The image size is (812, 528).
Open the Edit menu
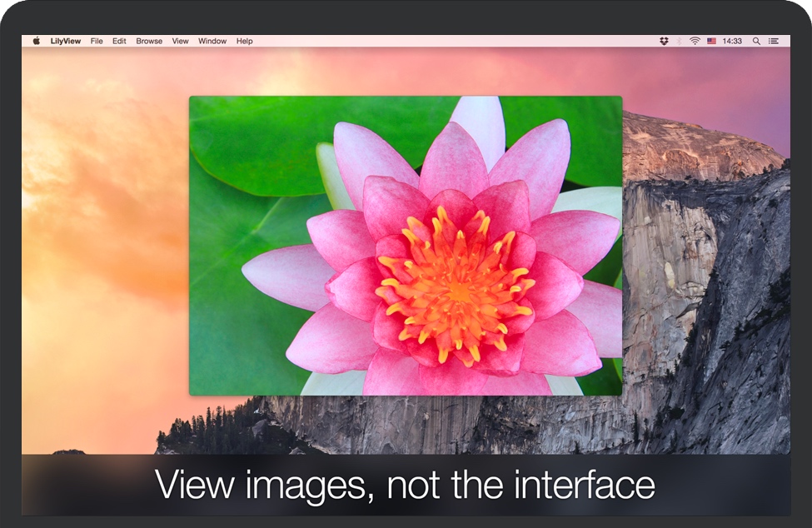(x=119, y=41)
